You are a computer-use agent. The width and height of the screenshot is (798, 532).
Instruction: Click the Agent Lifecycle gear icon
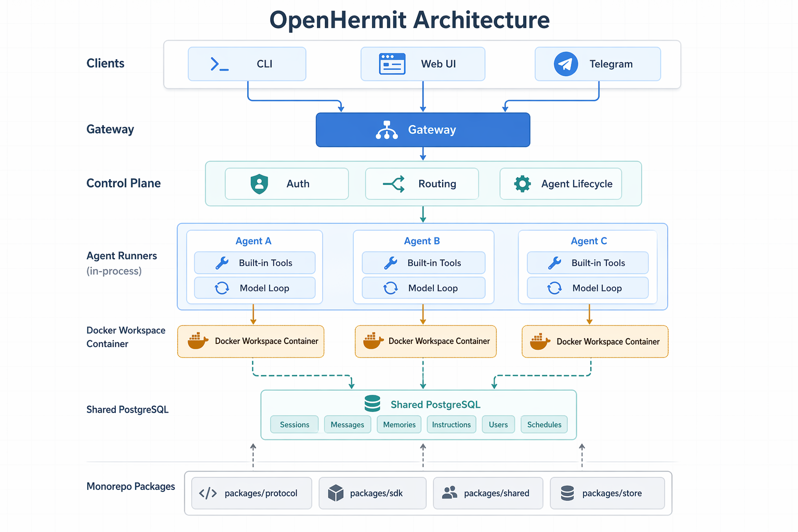[x=522, y=184]
